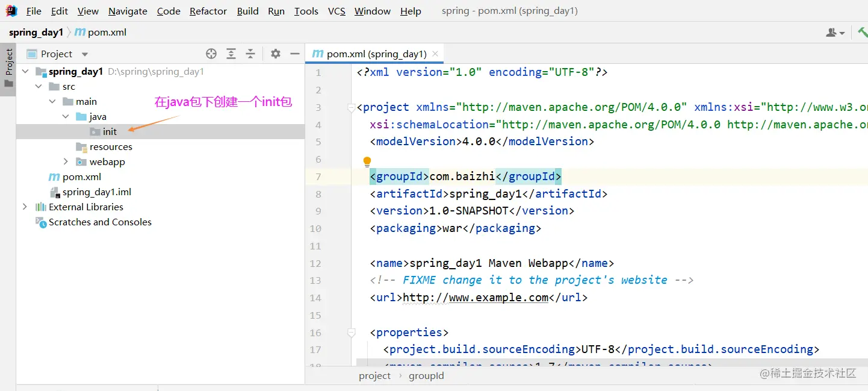Image resolution: width=868 pixels, height=391 pixels.
Task: Click pom.xml breadcrumb in navigation bar
Action: click(101, 33)
